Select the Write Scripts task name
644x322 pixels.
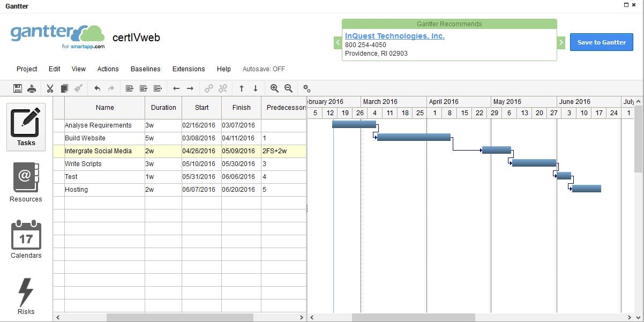click(x=83, y=164)
